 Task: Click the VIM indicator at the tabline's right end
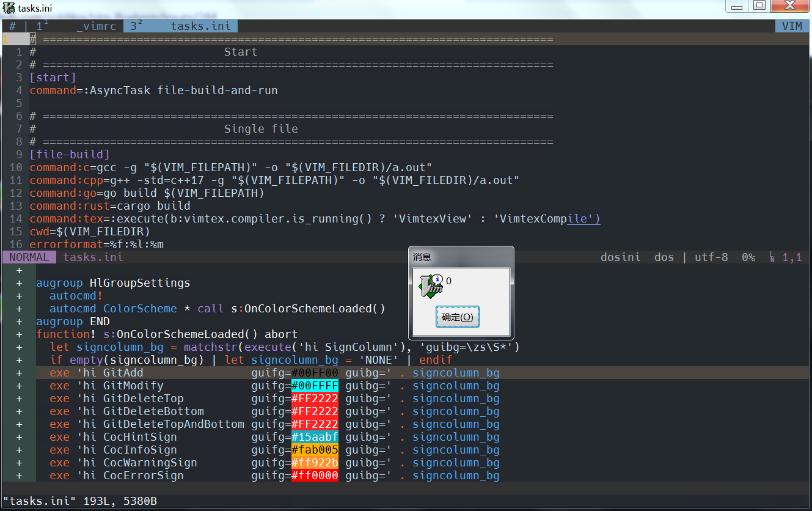point(791,26)
